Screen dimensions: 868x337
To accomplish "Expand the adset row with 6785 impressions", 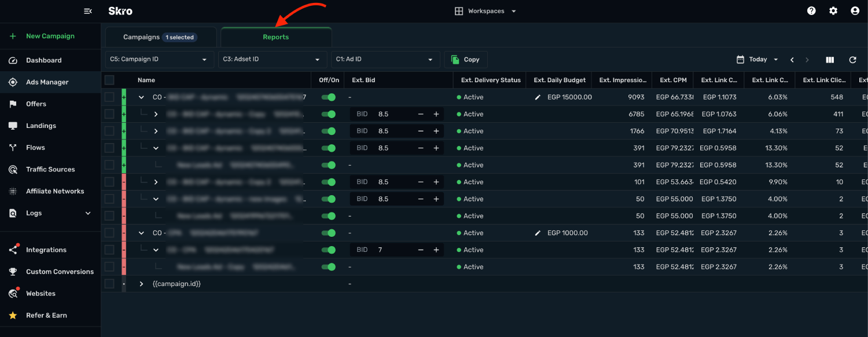I will [x=156, y=114].
